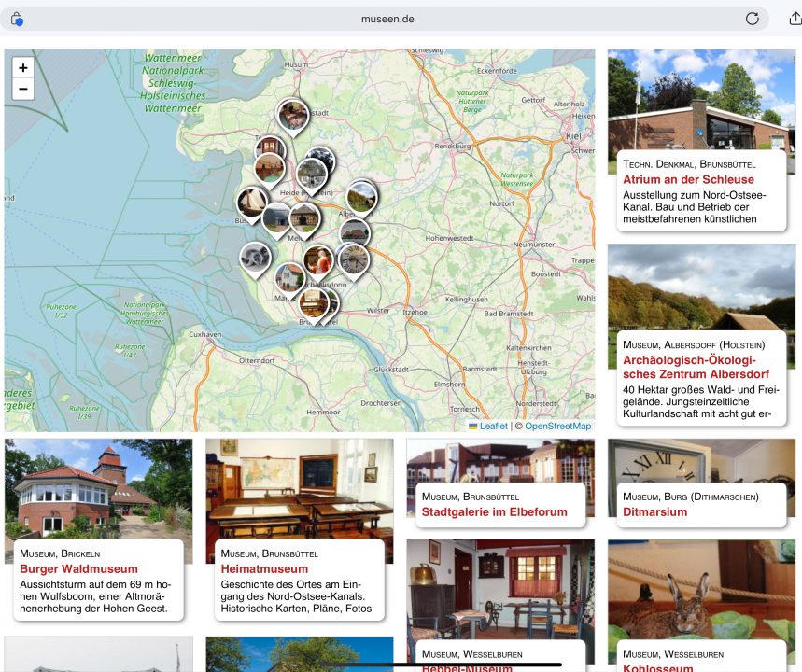
Task: Click the privacy shield icon in address bar
Action: (x=17, y=19)
